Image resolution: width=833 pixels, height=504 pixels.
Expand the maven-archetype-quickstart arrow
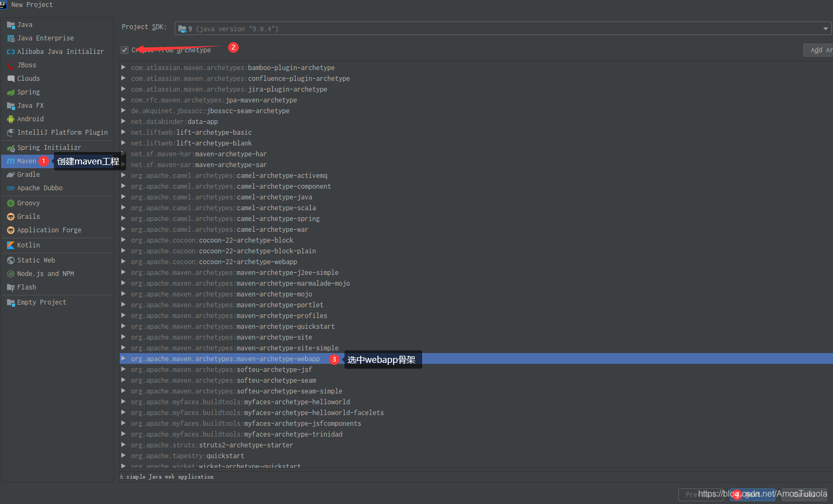(x=123, y=326)
